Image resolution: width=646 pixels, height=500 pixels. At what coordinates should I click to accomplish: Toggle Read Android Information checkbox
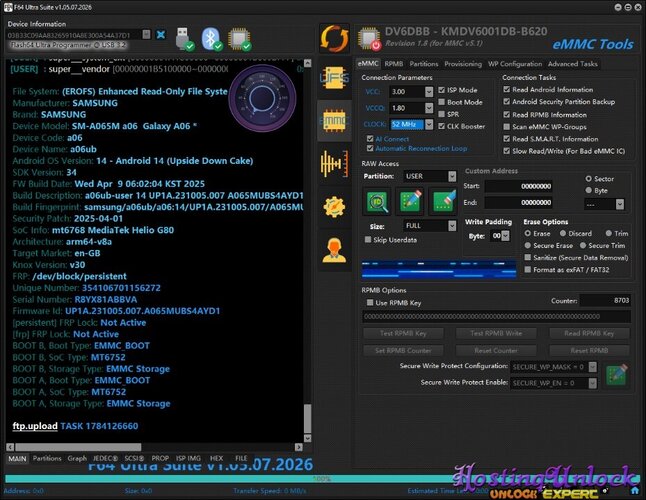pos(507,89)
